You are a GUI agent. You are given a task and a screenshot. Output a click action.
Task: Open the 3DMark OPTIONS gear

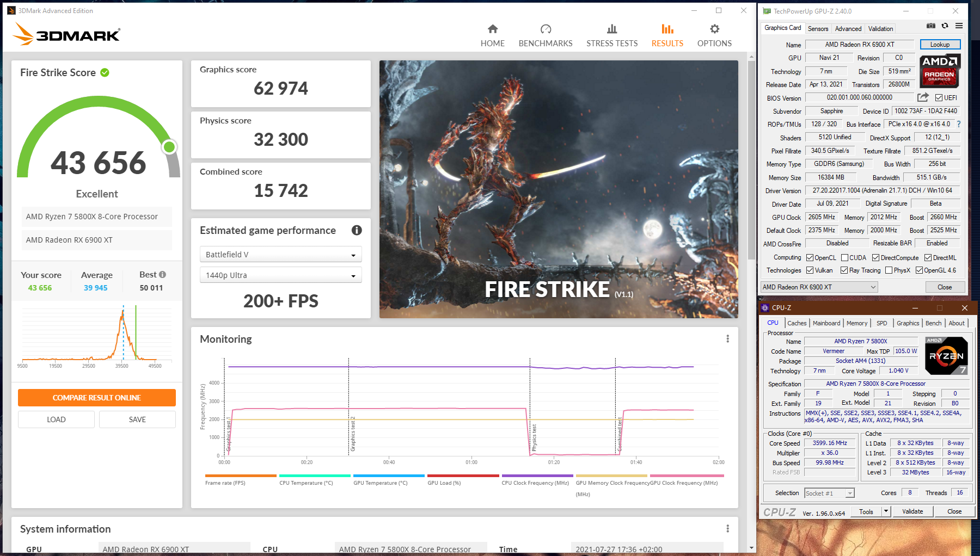(714, 36)
